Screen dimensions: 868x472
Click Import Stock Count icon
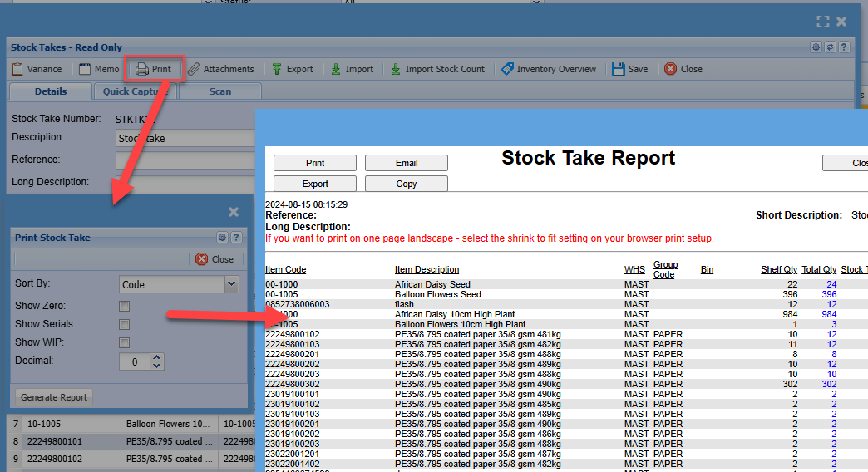click(x=396, y=69)
